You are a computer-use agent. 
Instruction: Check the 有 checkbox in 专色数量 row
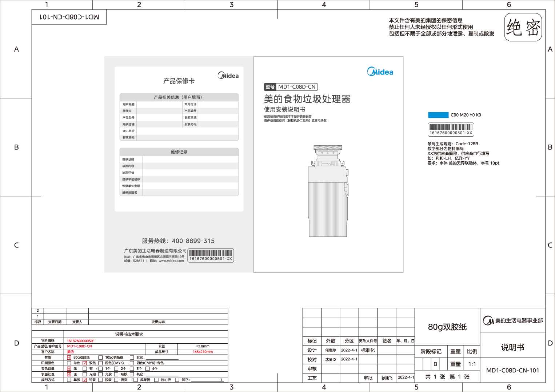(x=85, y=368)
